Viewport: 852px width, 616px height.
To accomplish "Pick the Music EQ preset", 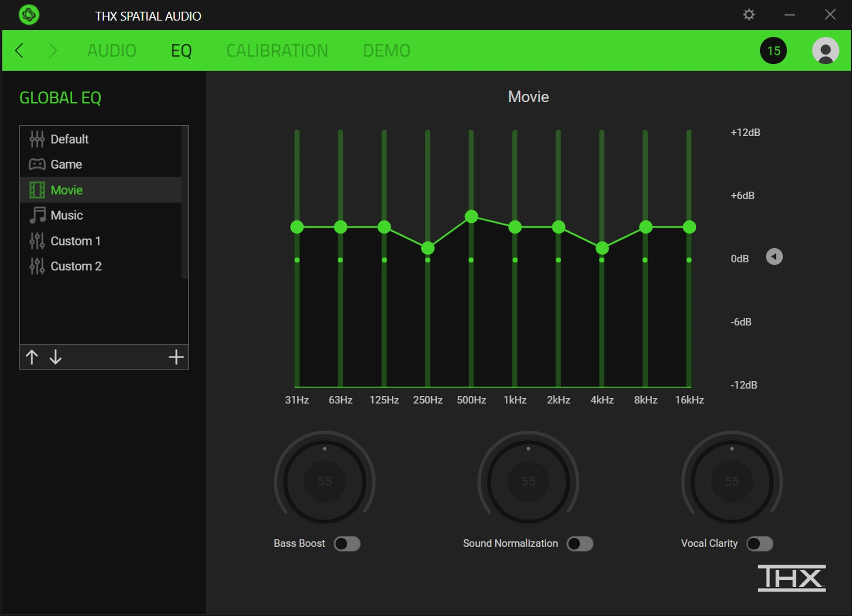I will tap(101, 215).
